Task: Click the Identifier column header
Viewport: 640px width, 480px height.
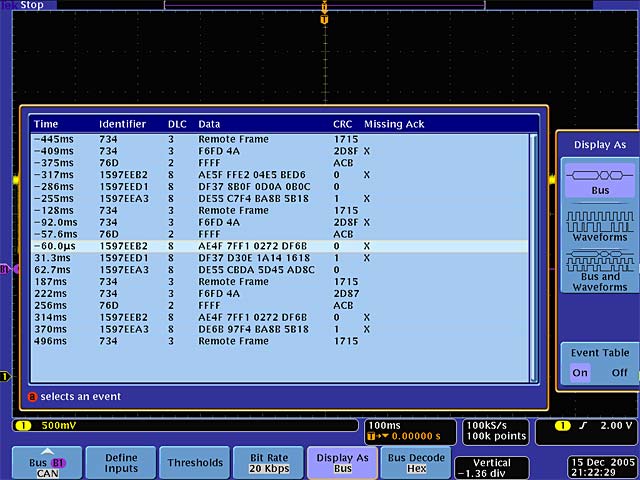Action: click(122, 124)
